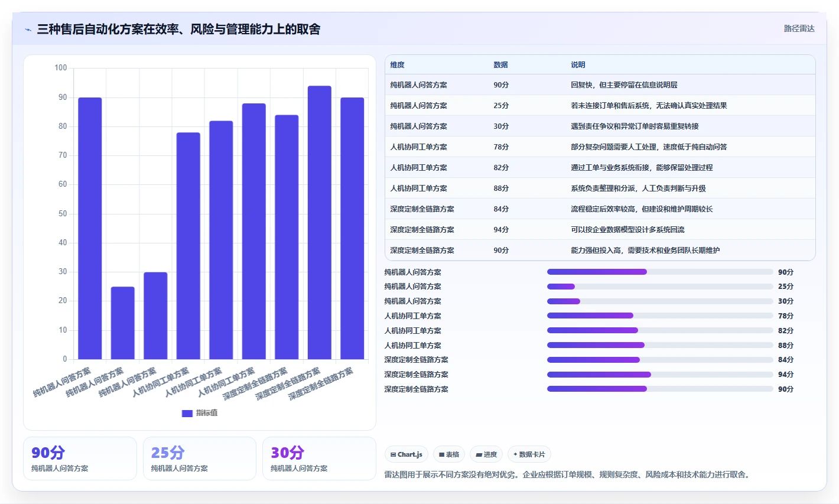Select the 数据卡片 tag chip
Viewport: 839px width, 504px height.
[529, 454]
